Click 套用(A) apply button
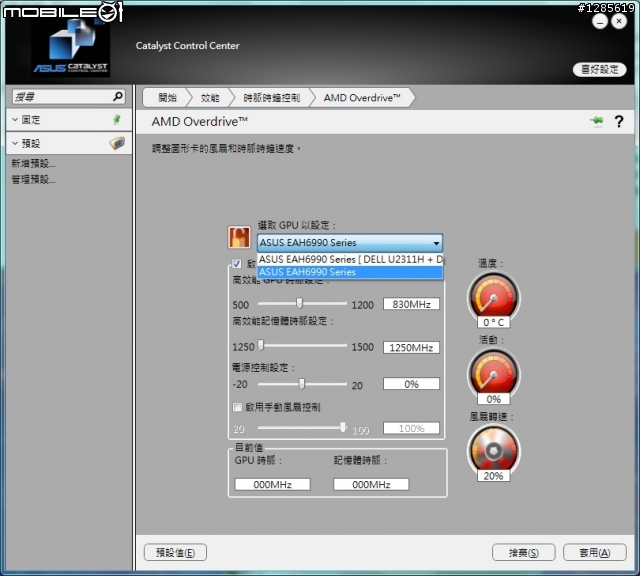Screen dimensions: 640x576 [595, 553]
